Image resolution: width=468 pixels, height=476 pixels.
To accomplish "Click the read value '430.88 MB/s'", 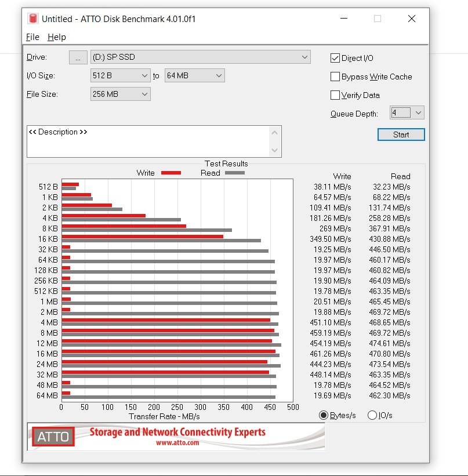I will tap(389, 239).
